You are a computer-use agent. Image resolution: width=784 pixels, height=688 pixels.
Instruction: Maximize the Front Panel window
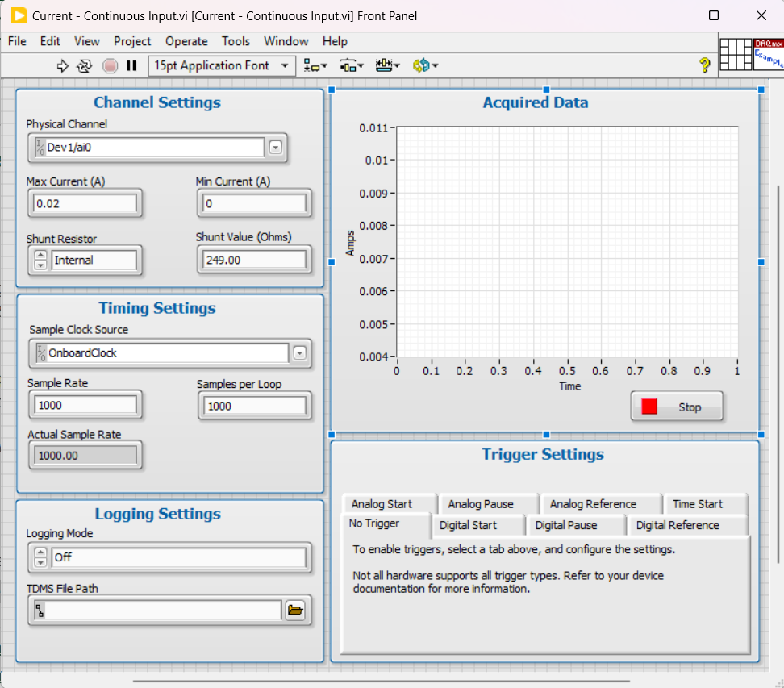pos(714,15)
